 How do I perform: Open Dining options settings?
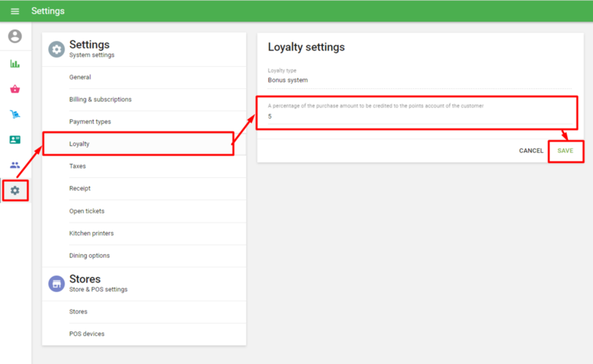tap(89, 255)
